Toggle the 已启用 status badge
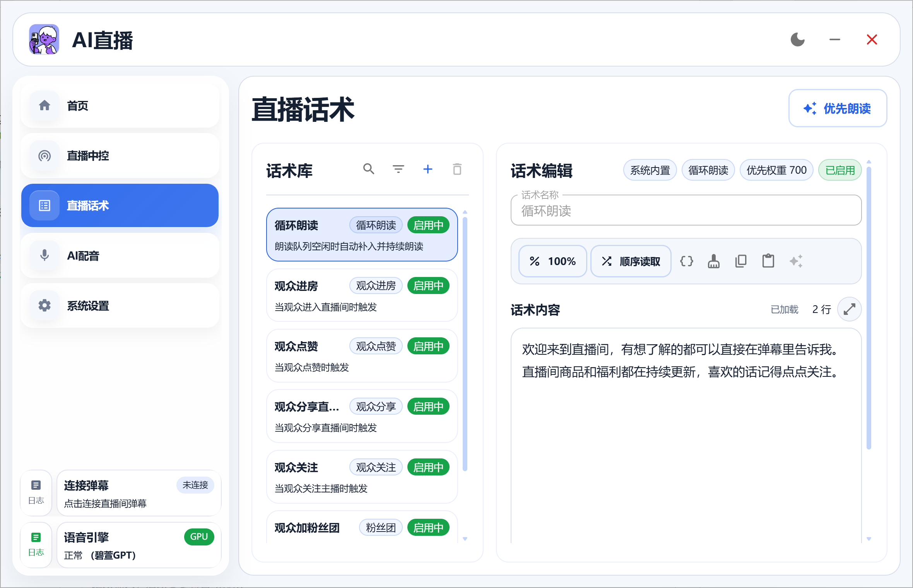The image size is (913, 588). tap(839, 170)
